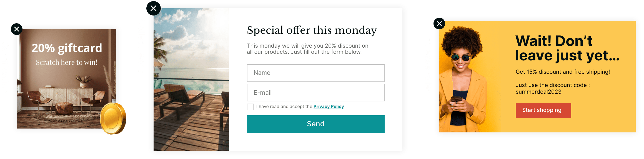This screenshot has height=159, width=644.
Task: Click the beach deck photo
Action: coord(191,80)
